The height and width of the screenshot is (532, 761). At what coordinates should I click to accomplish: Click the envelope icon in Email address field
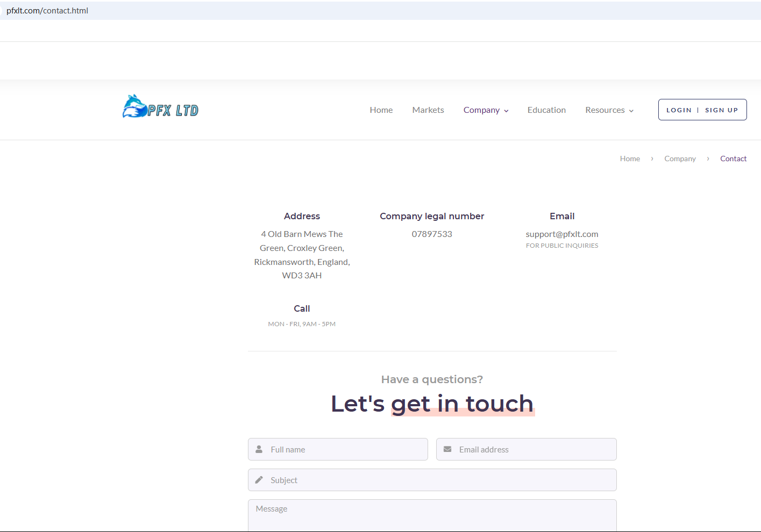447,449
